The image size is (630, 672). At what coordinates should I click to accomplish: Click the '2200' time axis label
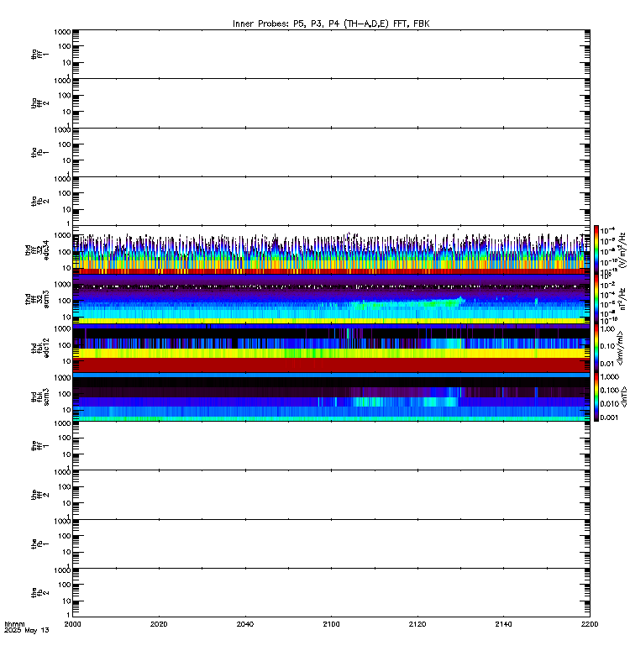coord(590,624)
